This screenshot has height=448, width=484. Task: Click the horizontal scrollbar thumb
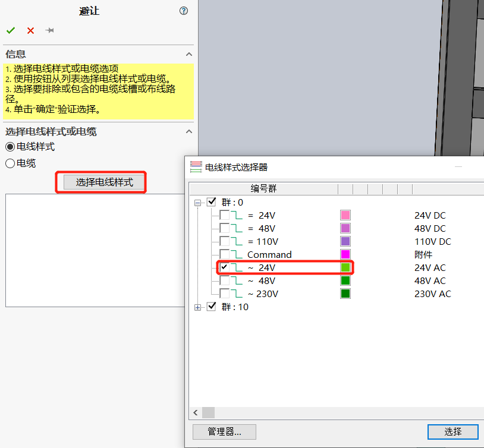click(x=208, y=413)
